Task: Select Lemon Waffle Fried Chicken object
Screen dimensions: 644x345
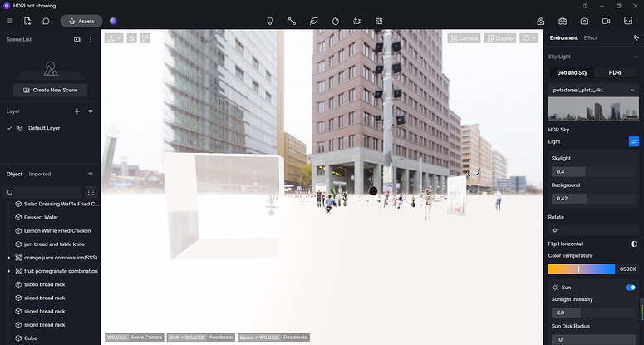Action: (57, 231)
